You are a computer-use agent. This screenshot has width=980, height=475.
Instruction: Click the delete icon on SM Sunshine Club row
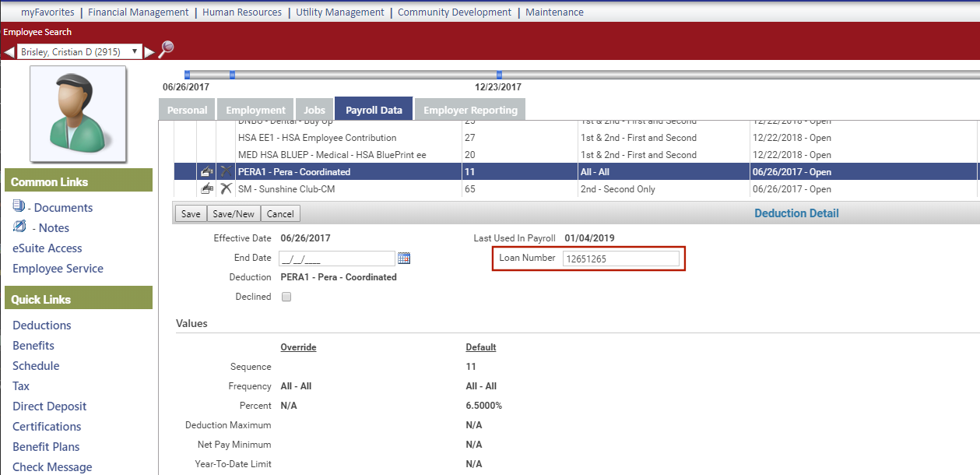(226, 188)
